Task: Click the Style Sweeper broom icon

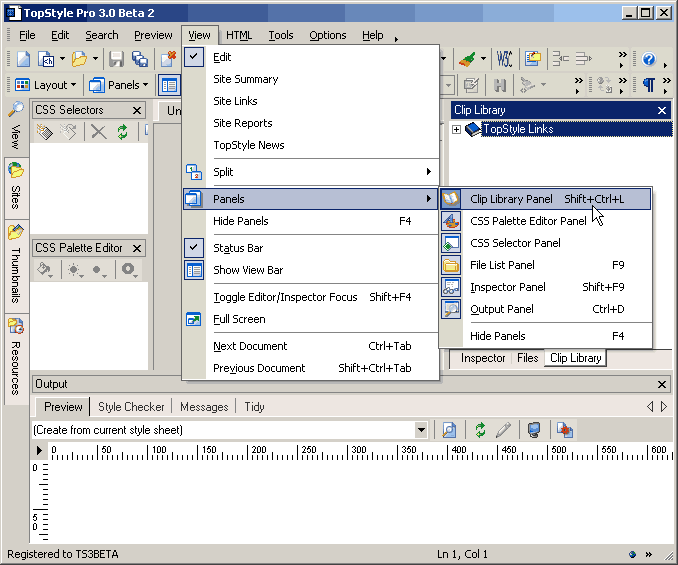Action: click(468, 59)
